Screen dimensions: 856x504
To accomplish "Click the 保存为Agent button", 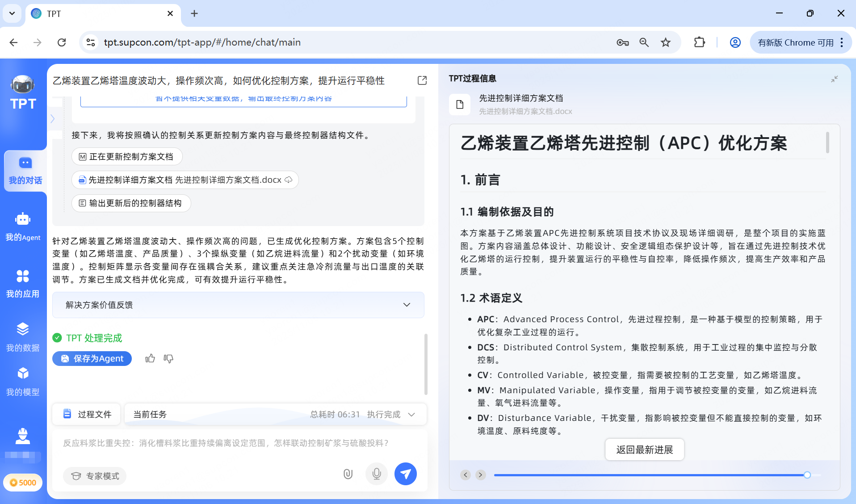I will (92, 358).
